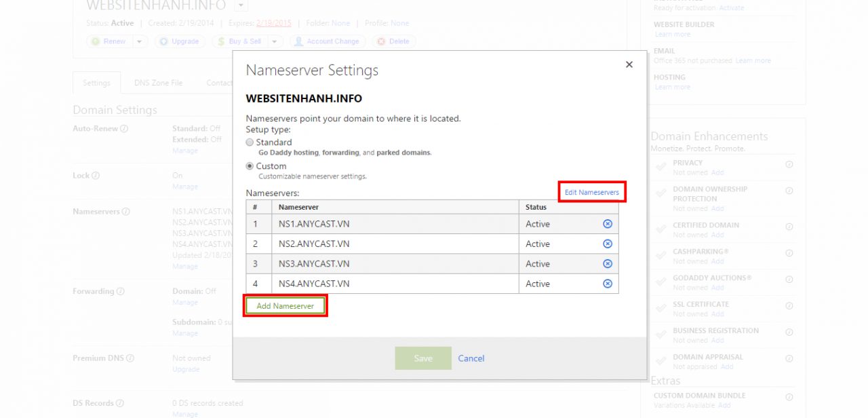Open the Privacy enhancement help icon
This screenshot has height=418, width=868.
[x=789, y=164]
